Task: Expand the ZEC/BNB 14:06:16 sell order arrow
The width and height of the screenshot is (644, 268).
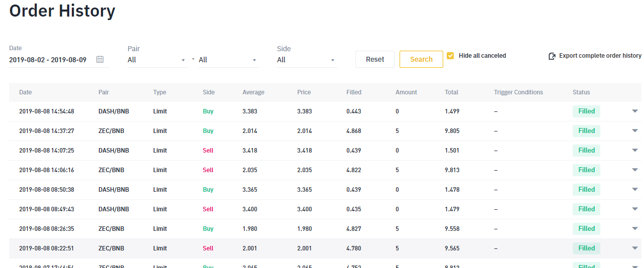Action: pos(635,170)
